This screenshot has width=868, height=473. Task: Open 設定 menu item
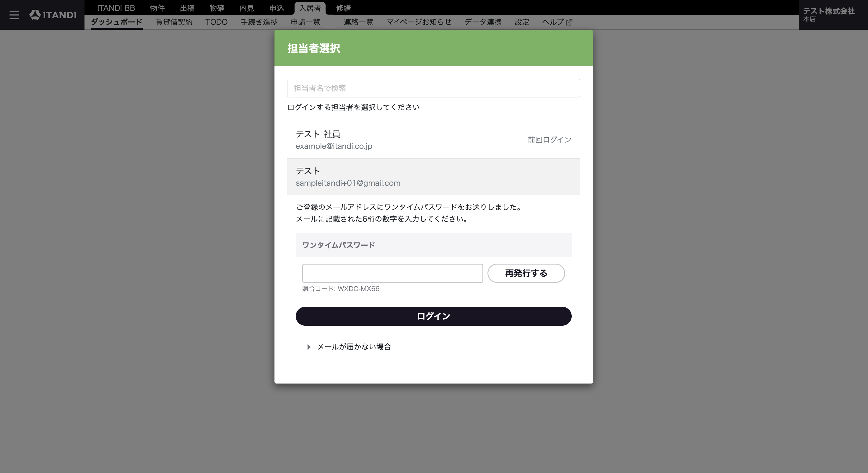(522, 22)
